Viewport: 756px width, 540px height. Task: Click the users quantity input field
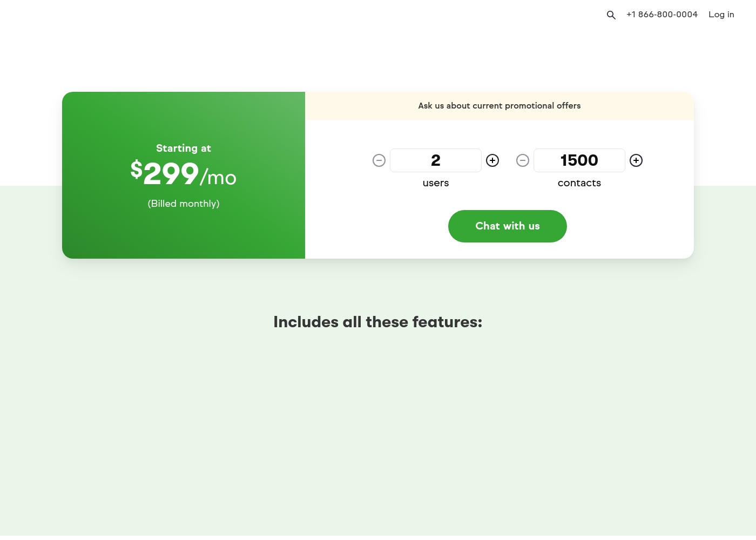(436, 160)
